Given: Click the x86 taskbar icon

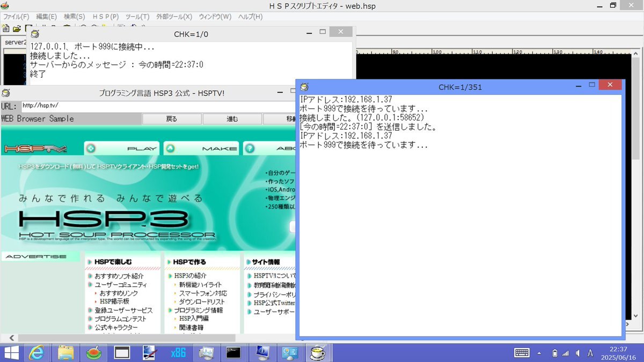Looking at the screenshot, I should point(178,352).
